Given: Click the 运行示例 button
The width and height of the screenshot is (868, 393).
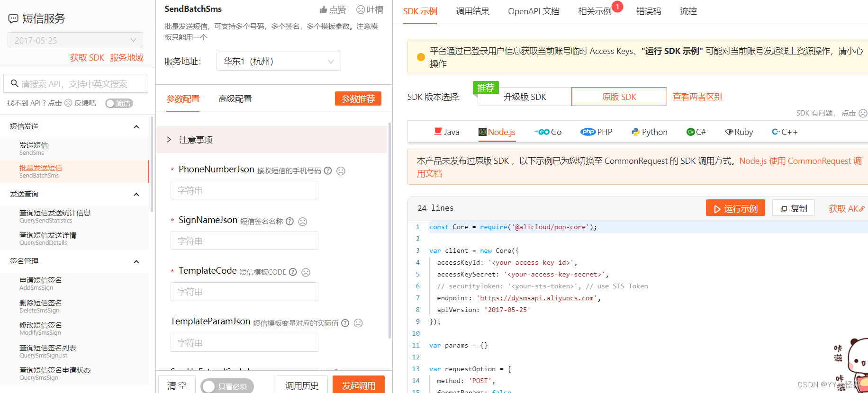Looking at the screenshot, I should [x=735, y=208].
